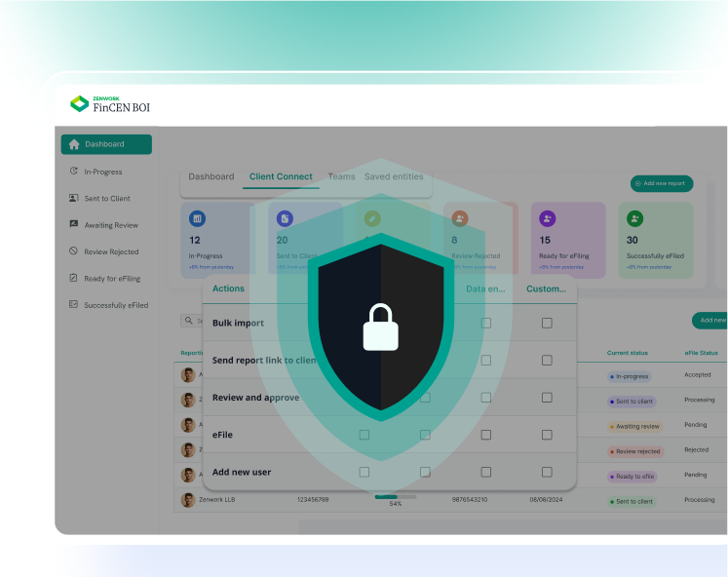The height and width of the screenshot is (577, 728).
Task: Click into the search input field
Action: (192, 321)
